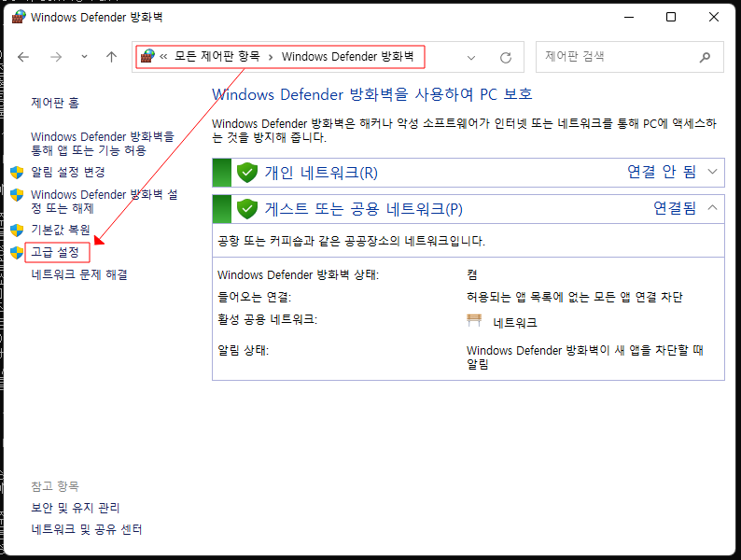This screenshot has width=741, height=560.
Task: Minimize the Windows Defender 방화벽 window
Action: click(629, 17)
